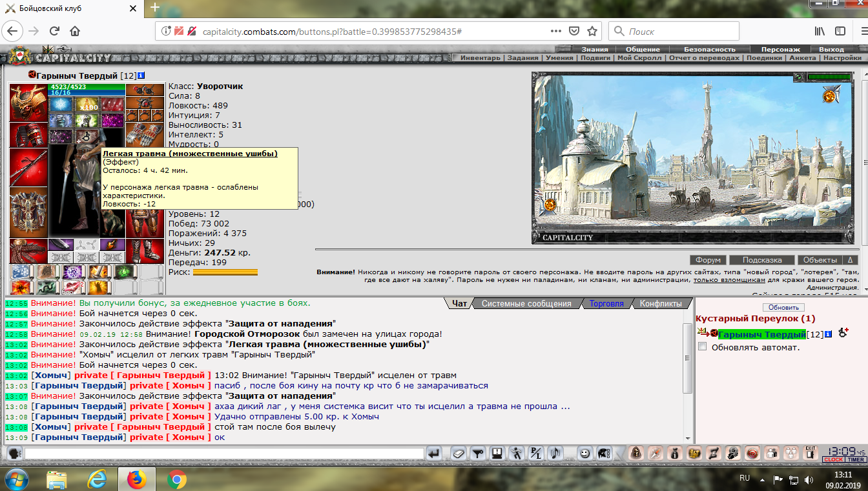
Task: Open the sword weapon slot
Action: pos(28,167)
